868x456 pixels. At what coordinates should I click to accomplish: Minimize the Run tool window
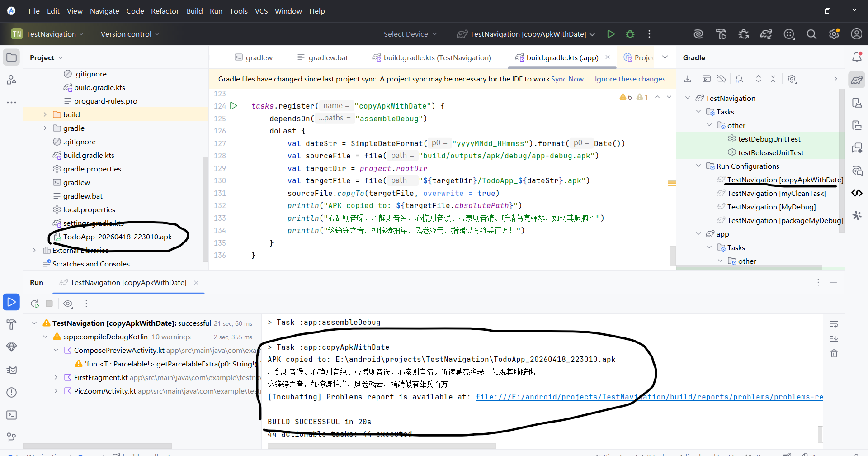click(833, 282)
